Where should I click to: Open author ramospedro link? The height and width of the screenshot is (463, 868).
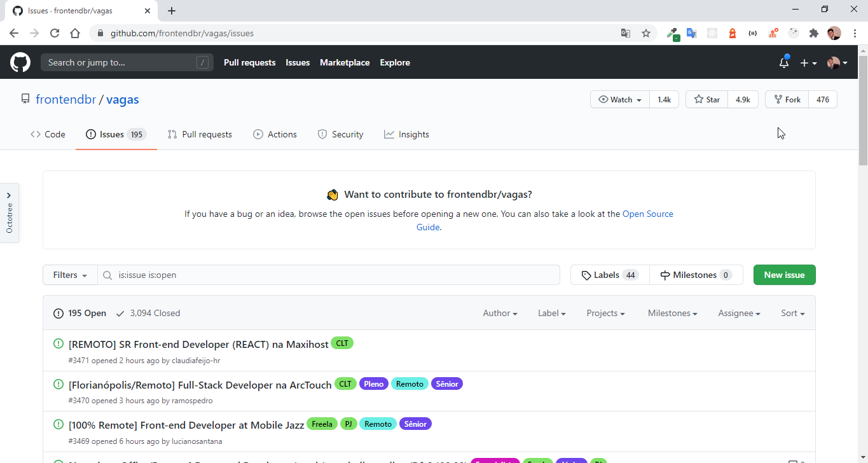(x=192, y=401)
